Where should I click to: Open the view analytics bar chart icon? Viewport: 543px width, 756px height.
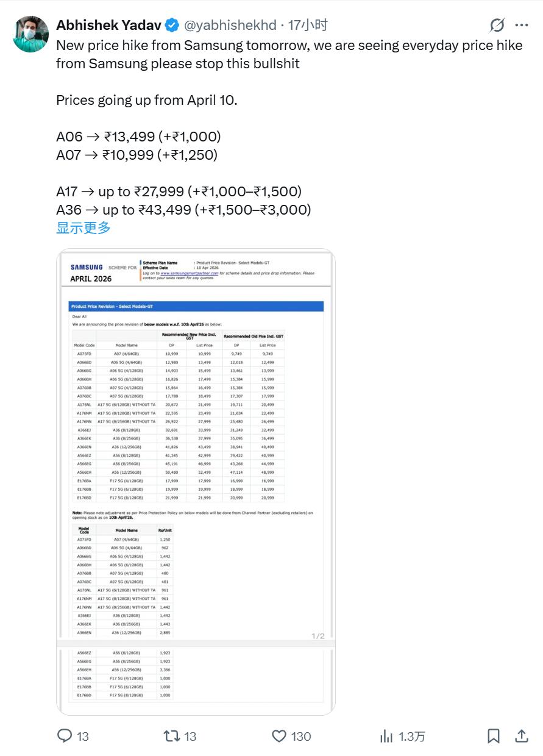point(386,736)
